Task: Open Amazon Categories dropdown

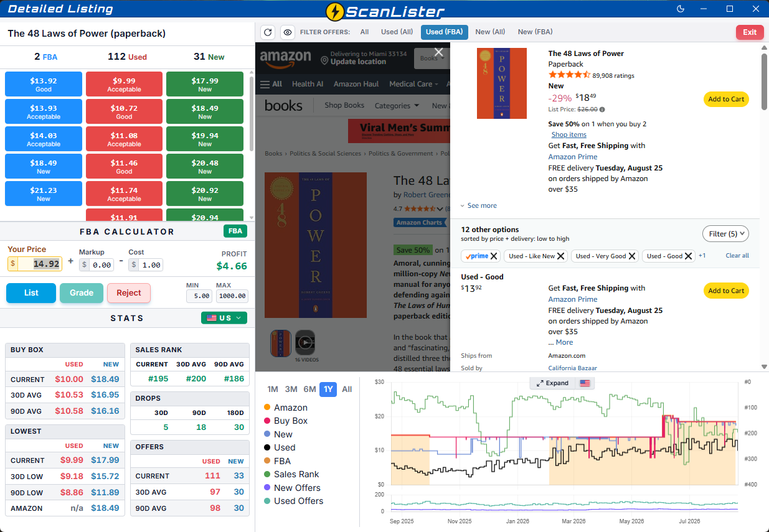Action: click(x=397, y=106)
